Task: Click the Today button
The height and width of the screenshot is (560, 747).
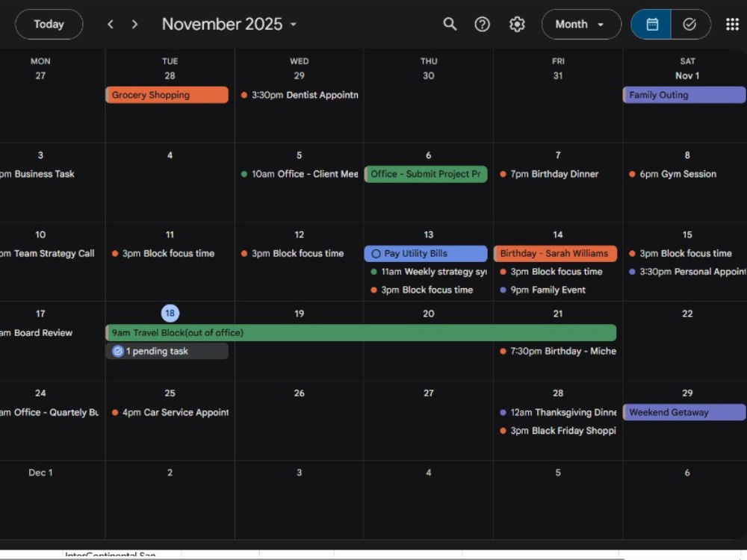Action: tap(49, 25)
